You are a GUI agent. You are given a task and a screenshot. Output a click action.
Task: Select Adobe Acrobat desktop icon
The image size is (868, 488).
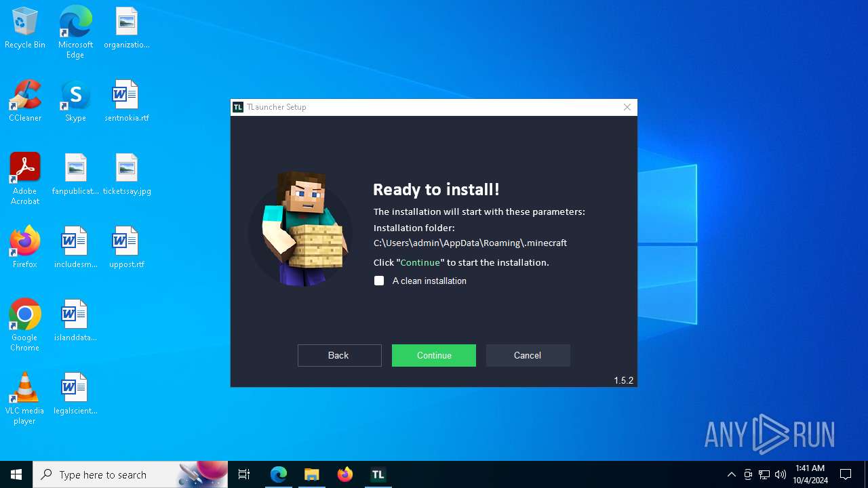(25, 179)
